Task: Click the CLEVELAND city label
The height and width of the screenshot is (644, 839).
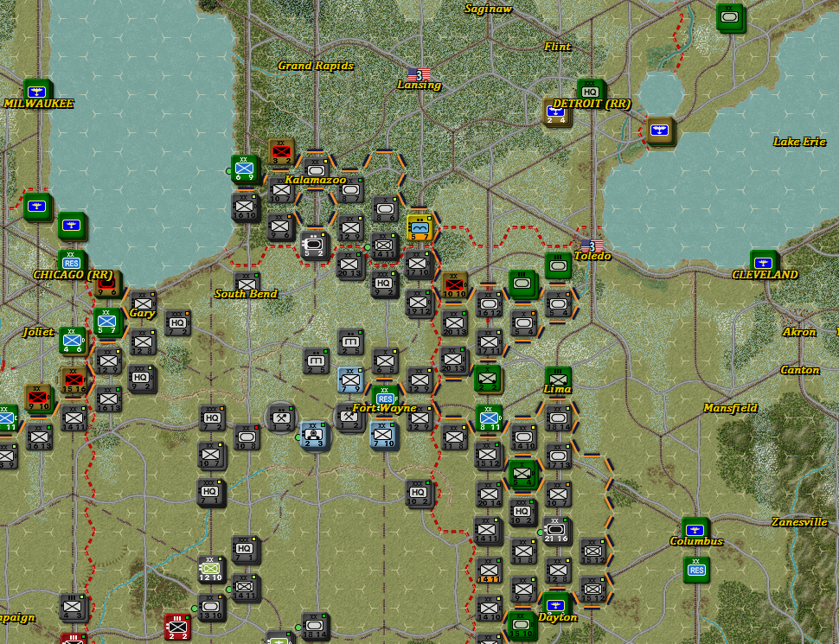Action: pos(765,275)
